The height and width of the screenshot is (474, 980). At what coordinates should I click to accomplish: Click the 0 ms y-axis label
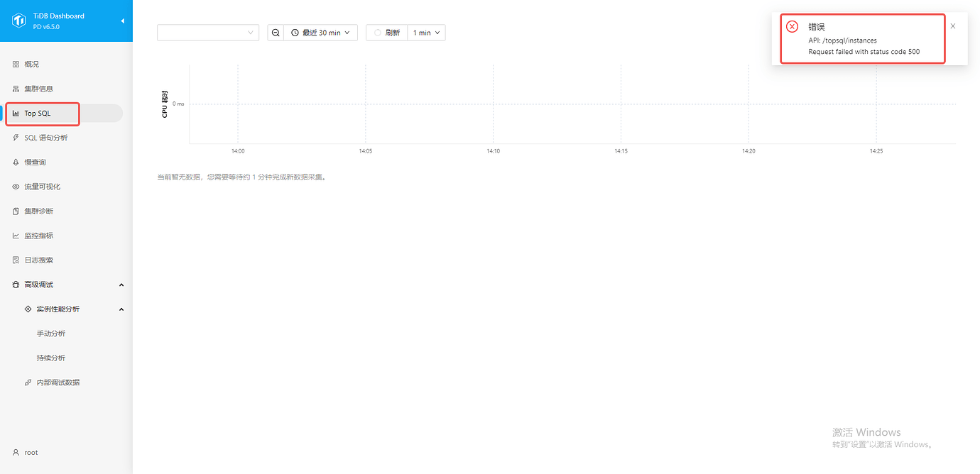click(x=178, y=104)
